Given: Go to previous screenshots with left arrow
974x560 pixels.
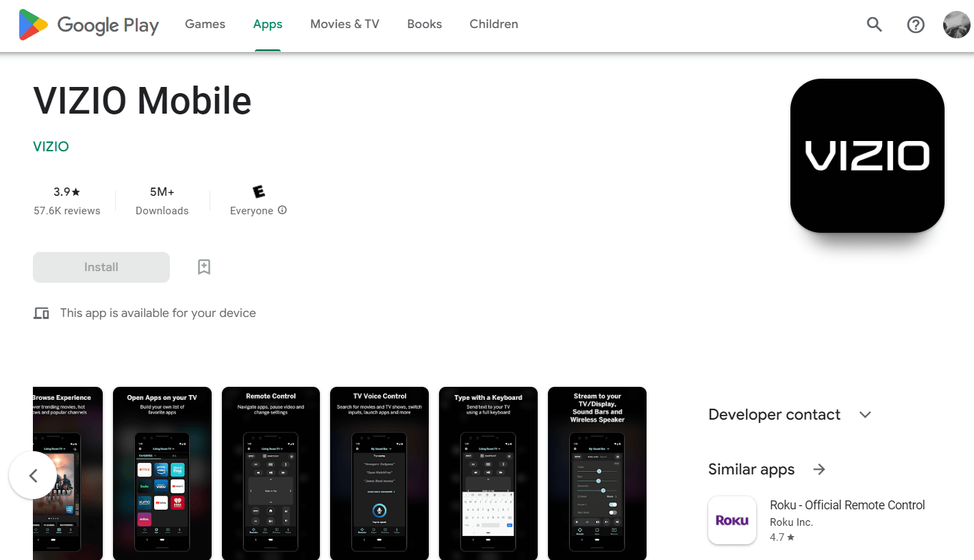Looking at the screenshot, I should pyautogui.click(x=33, y=475).
